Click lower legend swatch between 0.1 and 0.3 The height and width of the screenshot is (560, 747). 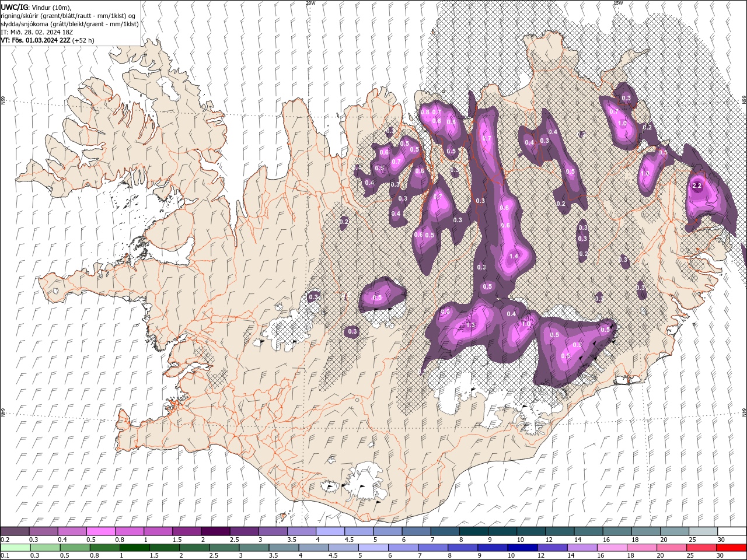[x=16, y=548]
